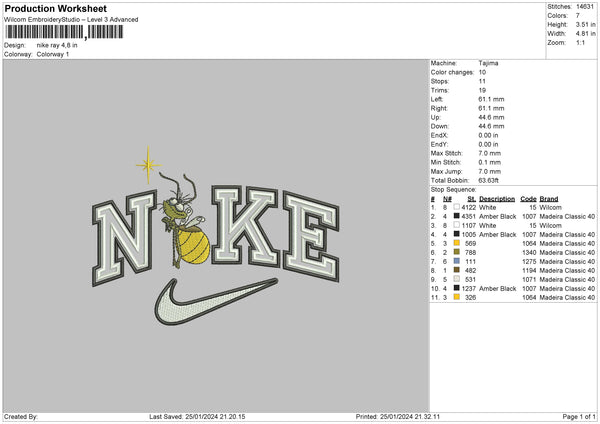
Task: Click the Machine value Tajima
Action: [x=488, y=63]
